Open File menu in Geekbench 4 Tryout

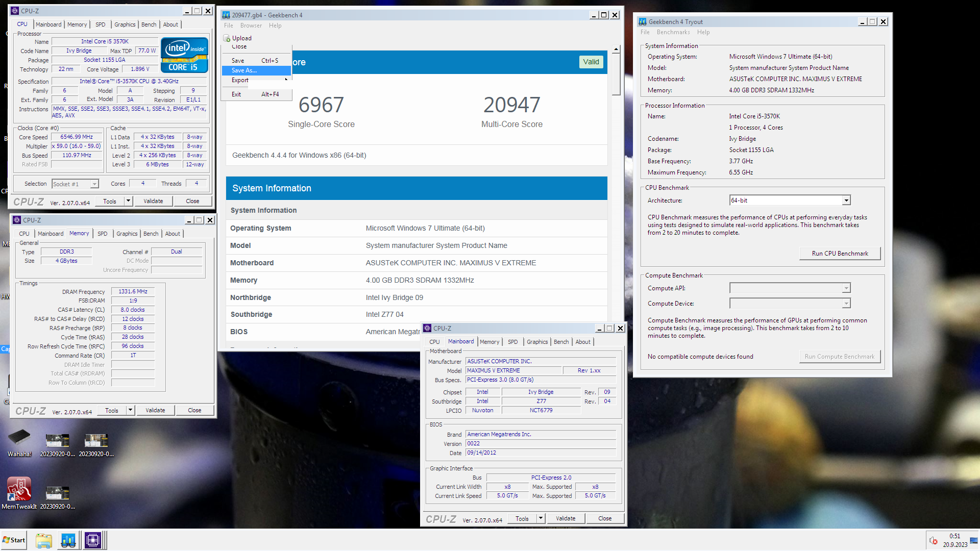tap(645, 32)
